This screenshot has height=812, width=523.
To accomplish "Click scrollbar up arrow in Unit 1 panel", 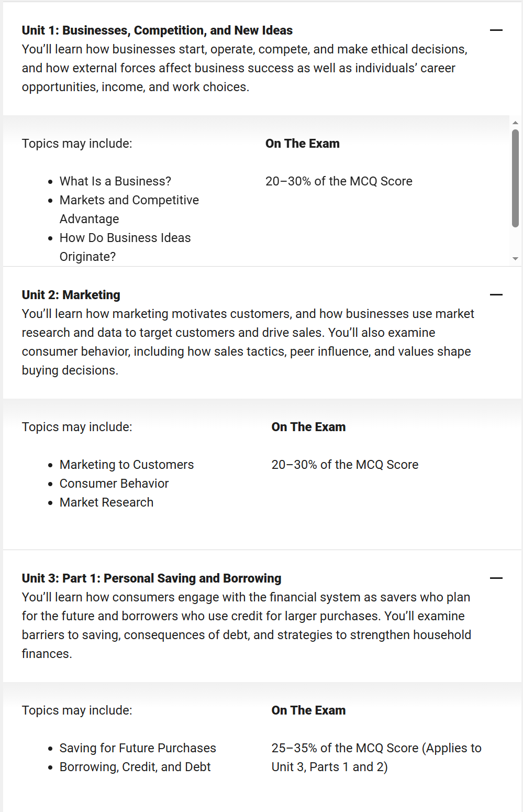I will click(x=515, y=123).
